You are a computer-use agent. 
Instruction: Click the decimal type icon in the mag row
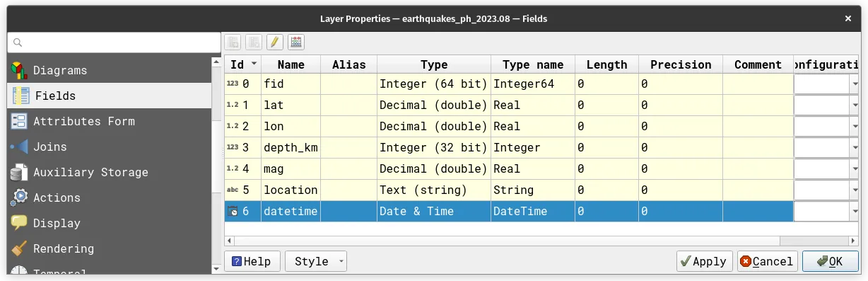click(233, 168)
